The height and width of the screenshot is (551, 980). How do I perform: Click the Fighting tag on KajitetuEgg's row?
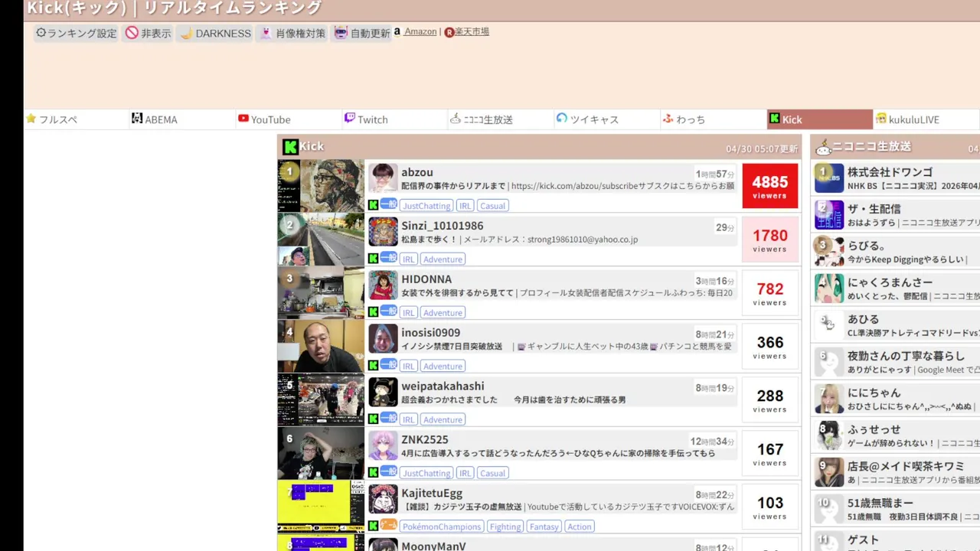coord(505,527)
